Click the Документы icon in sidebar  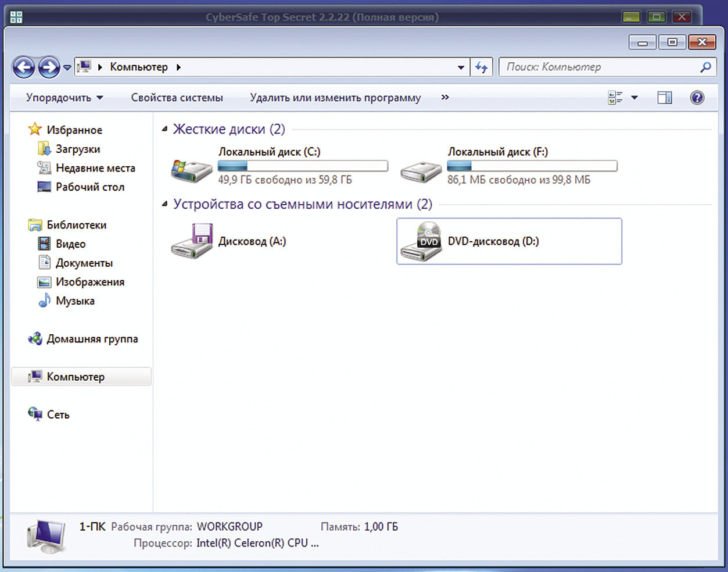44,262
